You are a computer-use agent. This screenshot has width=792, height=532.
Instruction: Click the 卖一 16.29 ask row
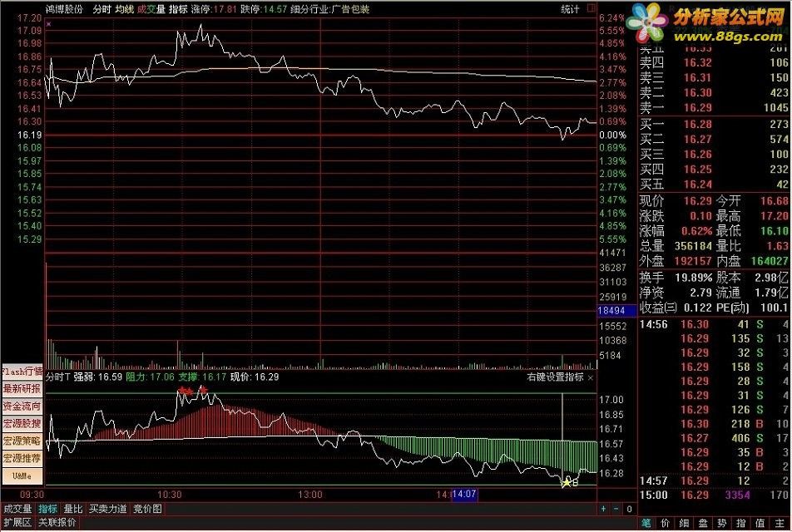coord(714,107)
